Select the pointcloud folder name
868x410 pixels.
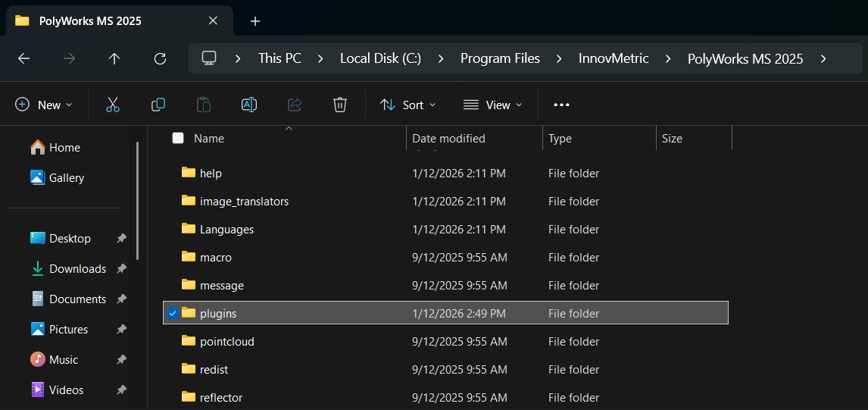coord(227,342)
